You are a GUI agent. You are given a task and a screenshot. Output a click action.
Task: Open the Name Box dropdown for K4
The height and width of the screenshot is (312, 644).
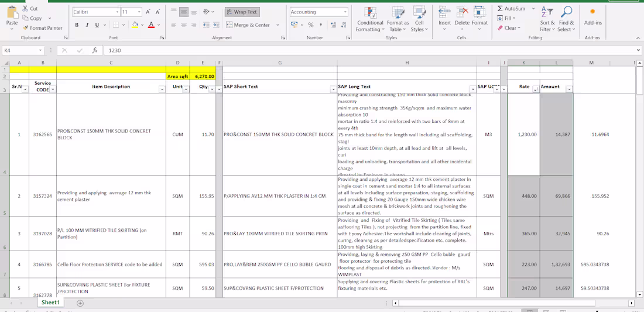[x=40, y=50]
